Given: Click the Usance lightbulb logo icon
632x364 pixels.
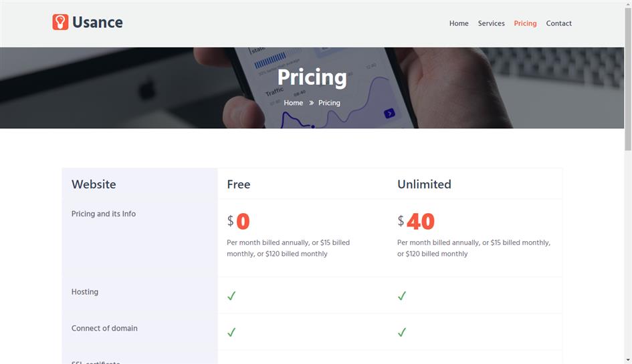Looking at the screenshot, I should (60, 23).
